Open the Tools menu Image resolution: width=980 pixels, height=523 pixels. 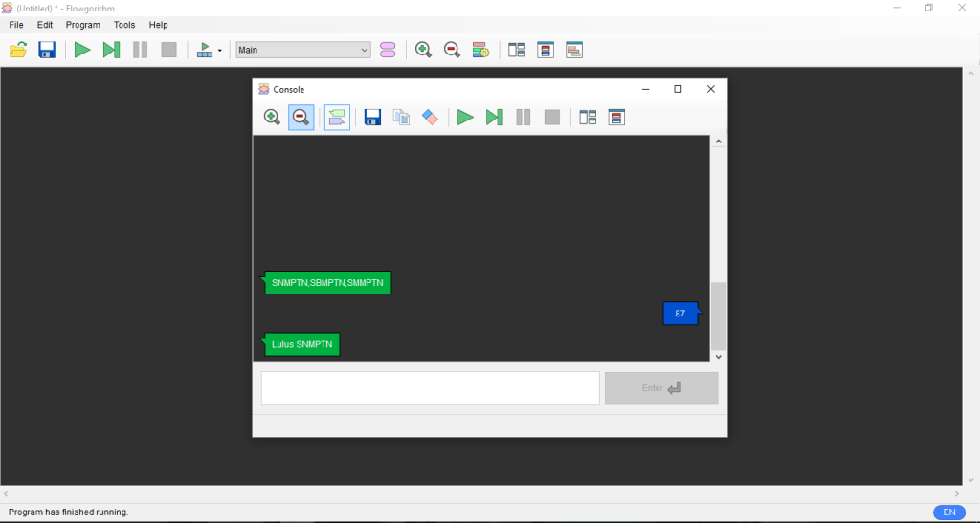124,25
